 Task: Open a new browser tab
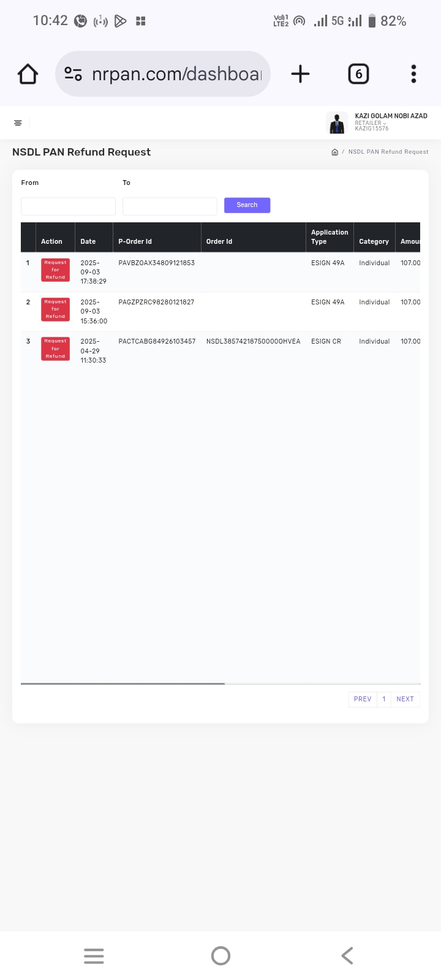(x=300, y=74)
